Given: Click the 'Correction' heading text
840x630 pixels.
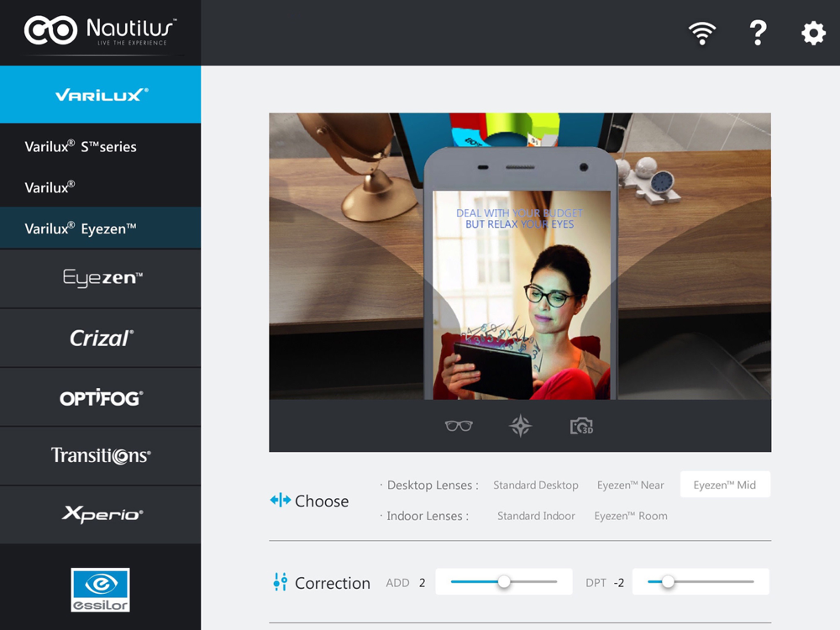Looking at the screenshot, I should (x=332, y=583).
